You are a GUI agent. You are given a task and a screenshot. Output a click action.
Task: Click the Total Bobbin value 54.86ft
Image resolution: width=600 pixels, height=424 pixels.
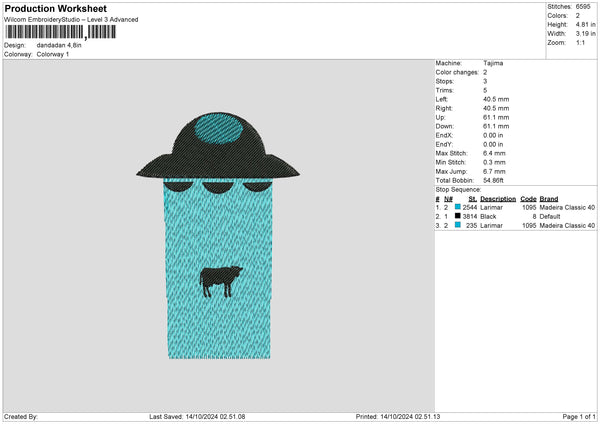click(493, 180)
